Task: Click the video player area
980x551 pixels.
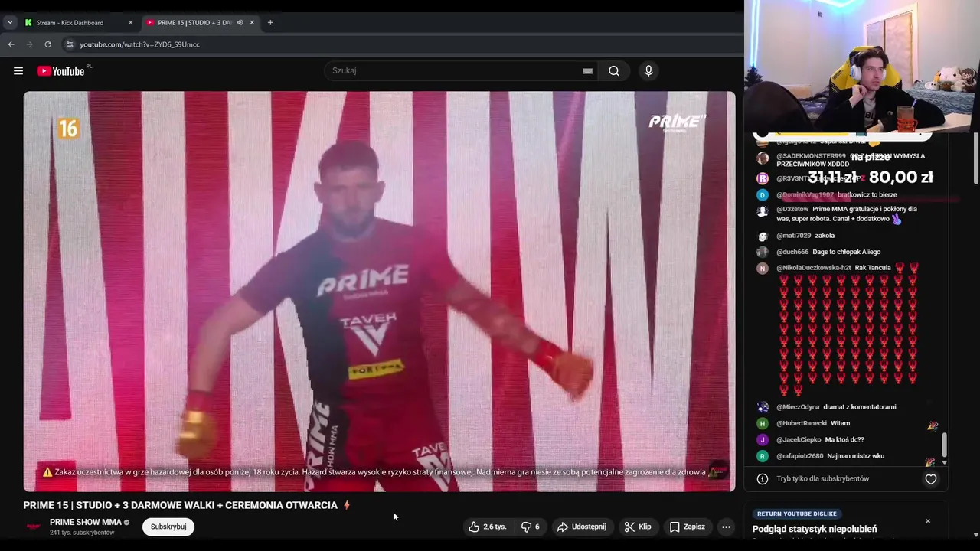Action: pos(379,291)
